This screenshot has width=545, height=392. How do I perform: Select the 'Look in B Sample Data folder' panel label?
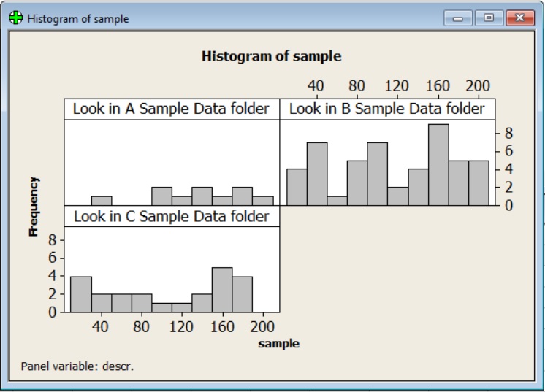click(387, 109)
